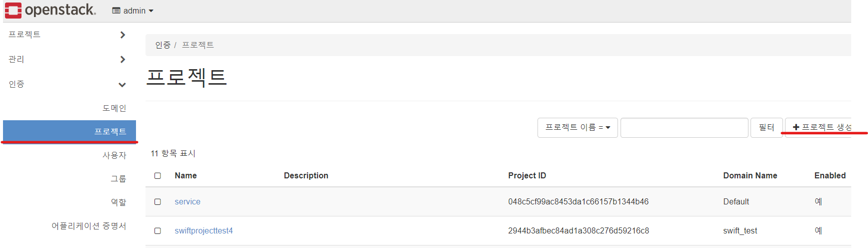Open 어플리케이션 증명서 page
The image size is (868, 248).
tap(89, 226)
